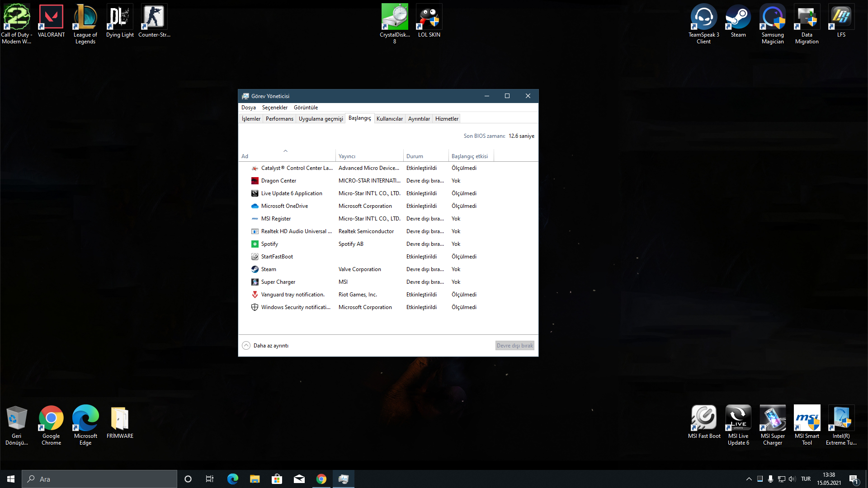Select Data Migration desktop icon
Viewport: 868px width, 488px height.
807,23
